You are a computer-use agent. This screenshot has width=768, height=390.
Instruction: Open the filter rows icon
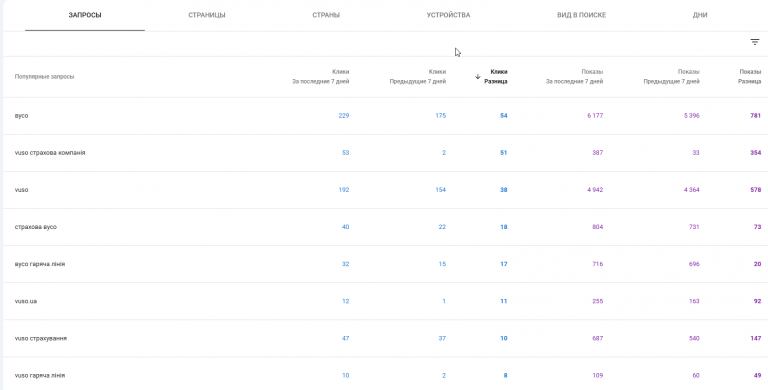coord(754,42)
